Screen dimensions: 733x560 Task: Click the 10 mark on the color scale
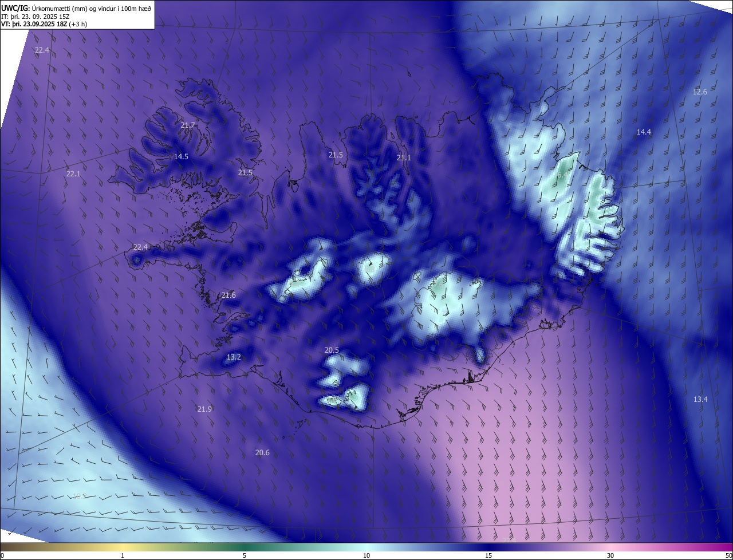366,555
